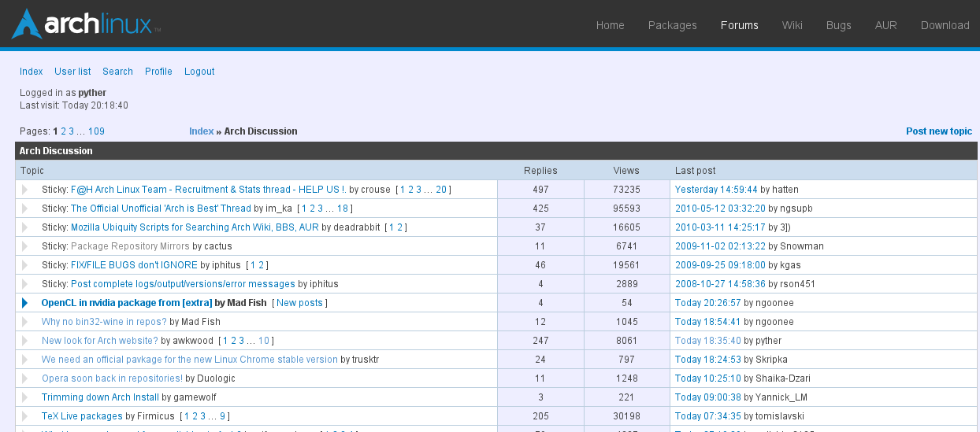Click the Logout link
This screenshot has height=432, width=980.
pos(199,72)
